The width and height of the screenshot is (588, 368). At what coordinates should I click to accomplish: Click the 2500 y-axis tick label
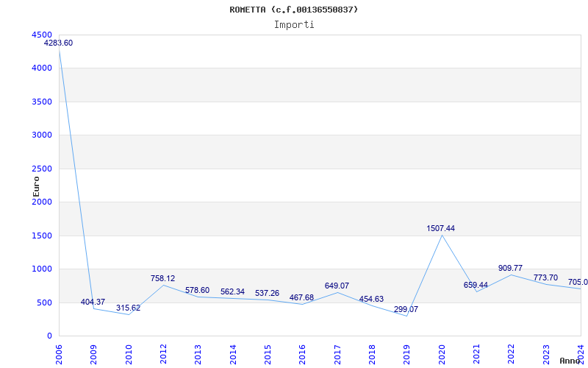tap(42, 169)
